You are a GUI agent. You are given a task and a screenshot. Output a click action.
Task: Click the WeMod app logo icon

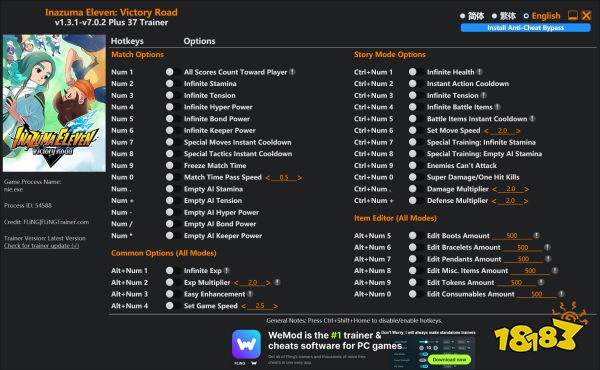pos(246,344)
